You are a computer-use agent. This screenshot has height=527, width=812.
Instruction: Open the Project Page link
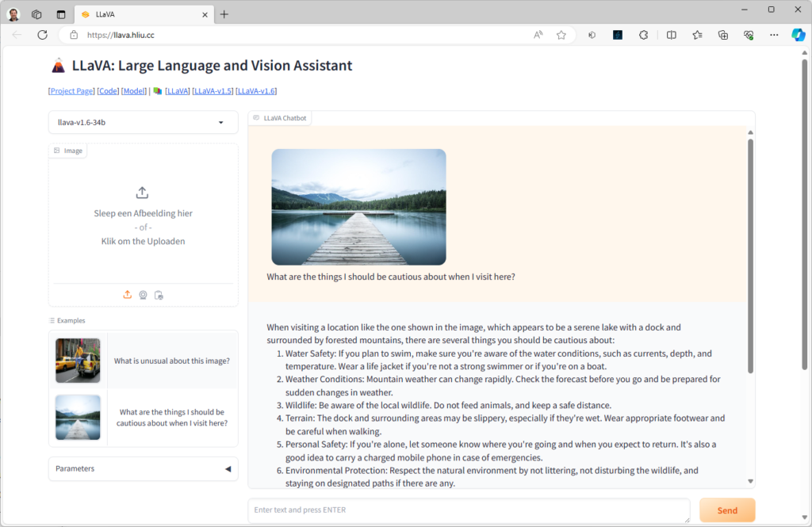click(x=71, y=91)
